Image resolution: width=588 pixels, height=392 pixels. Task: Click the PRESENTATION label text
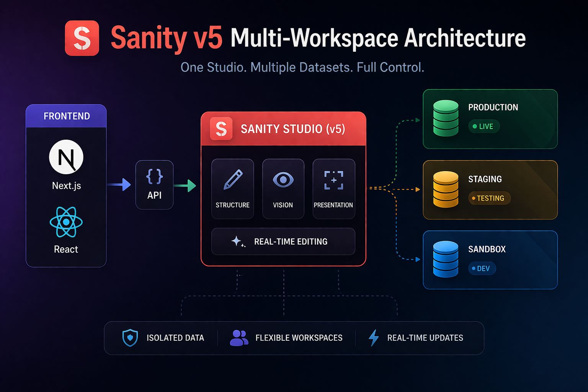click(333, 205)
